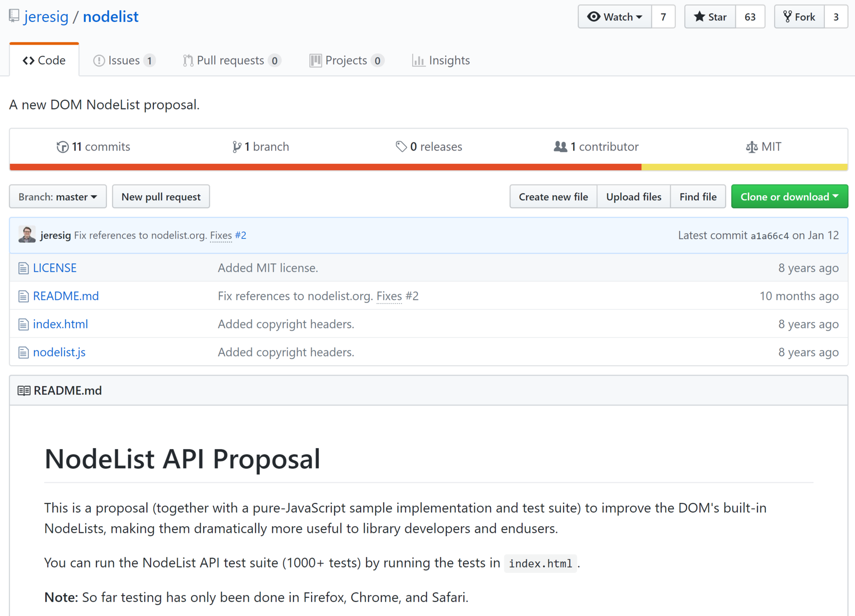Expand Clone or download dropdown
This screenshot has width=855, height=616.
tap(789, 197)
